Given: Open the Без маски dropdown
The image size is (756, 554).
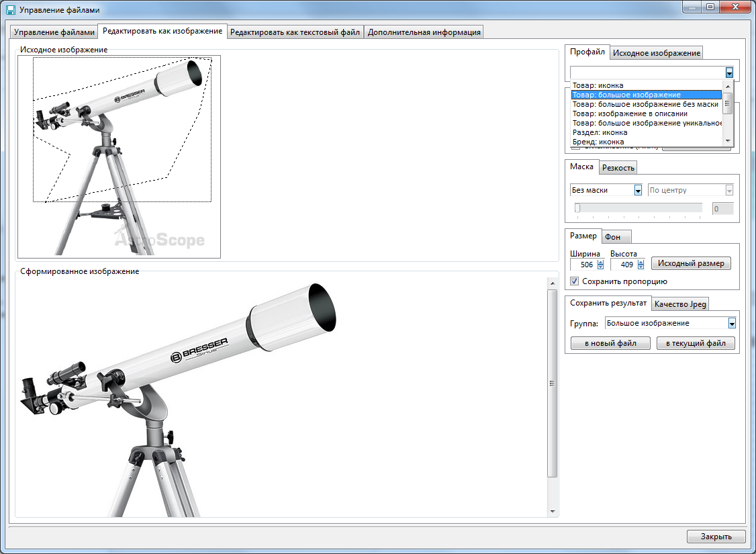Looking at the screenshot, I should [606, 190].
